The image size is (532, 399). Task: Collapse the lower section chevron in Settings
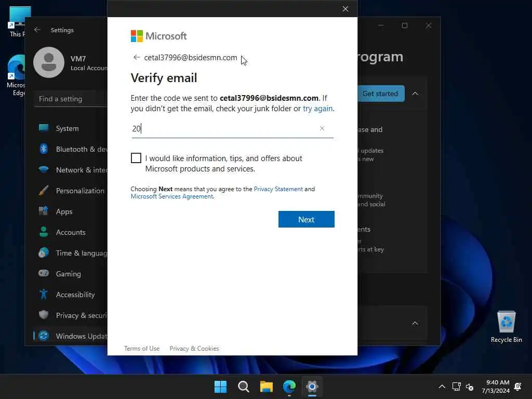415,323
